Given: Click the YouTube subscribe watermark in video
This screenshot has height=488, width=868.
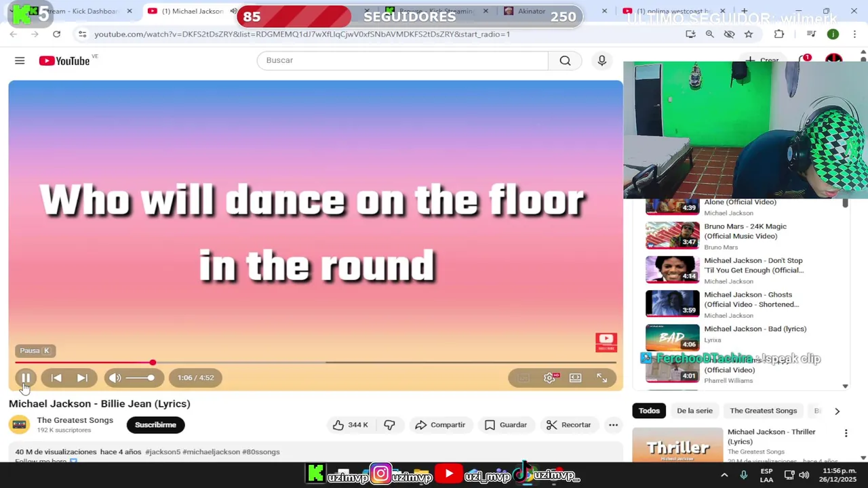Looking at the screenshot, I should tap(606, 342).
